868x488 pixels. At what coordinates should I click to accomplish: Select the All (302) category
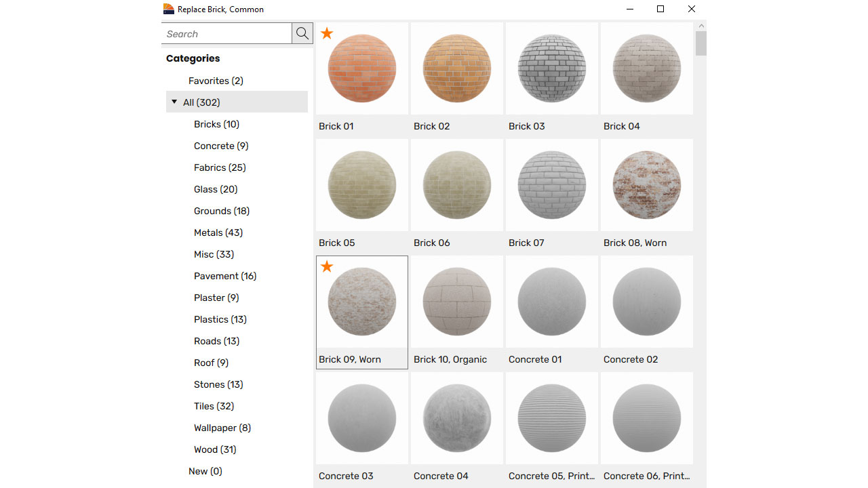237,102
